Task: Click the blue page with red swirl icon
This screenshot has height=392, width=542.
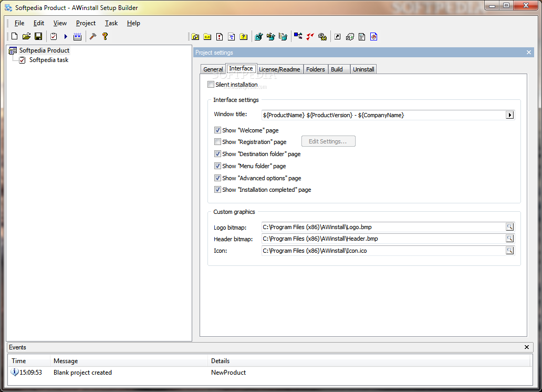Action: pos(373,37)
